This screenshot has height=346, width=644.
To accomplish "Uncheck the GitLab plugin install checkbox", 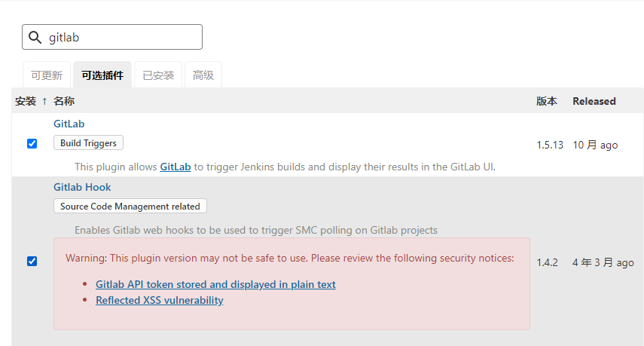I will coord(32,143).
